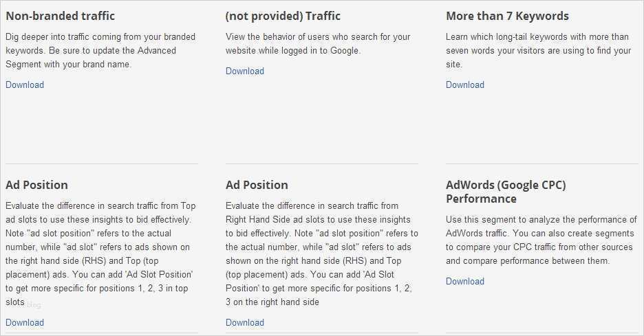Screen dimensions: 644x336
Task: Select the More than 7 Keywords title
Action: pyautogui.click(x=507, y=16)
